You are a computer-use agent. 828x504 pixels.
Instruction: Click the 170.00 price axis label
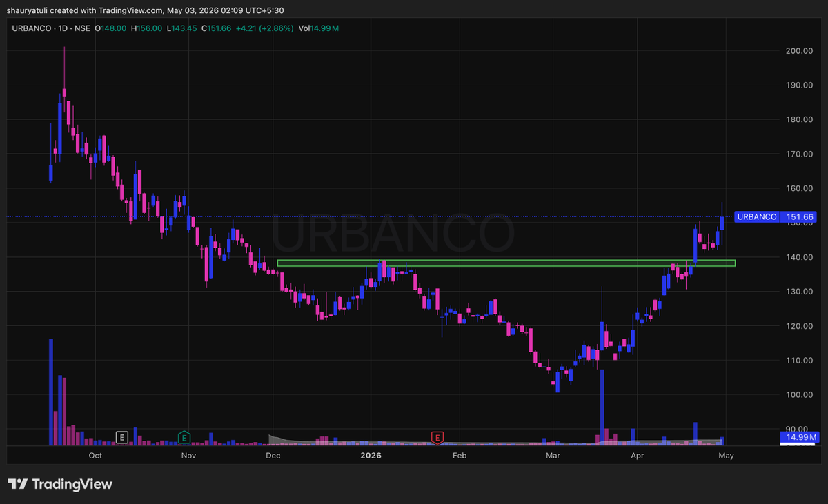point(798,154)
